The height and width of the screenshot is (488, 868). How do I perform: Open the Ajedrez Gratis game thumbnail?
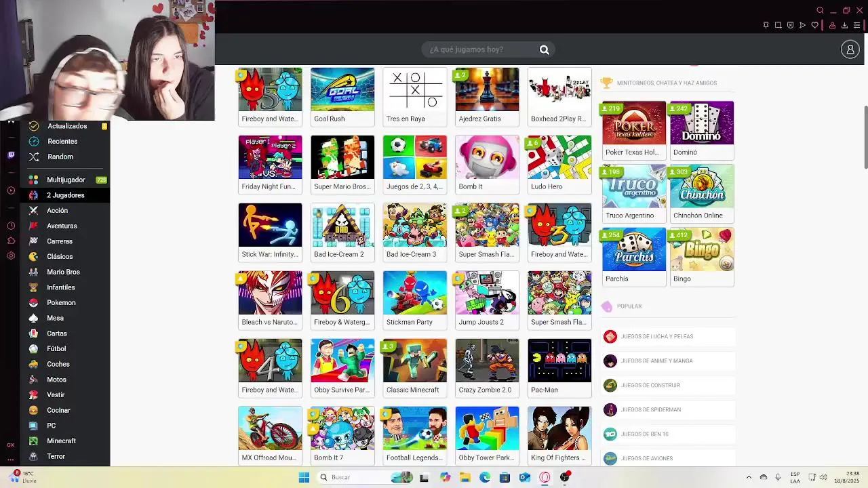(487, 97)
